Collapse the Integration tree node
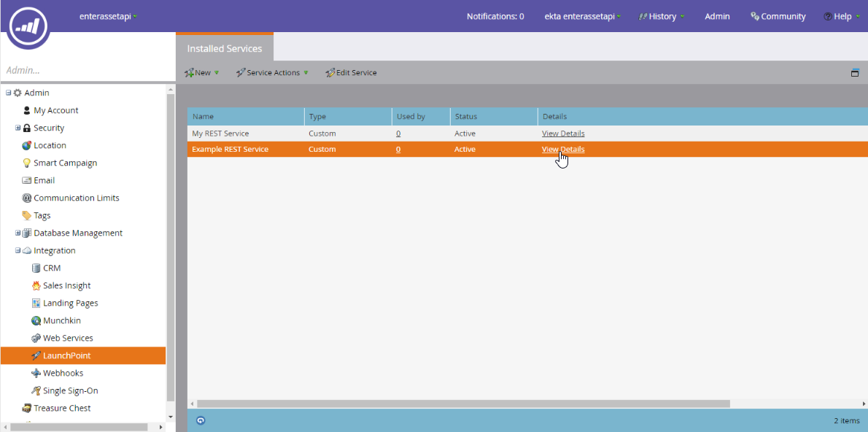This screenshot has width=868, height=432. pos(18,250)
